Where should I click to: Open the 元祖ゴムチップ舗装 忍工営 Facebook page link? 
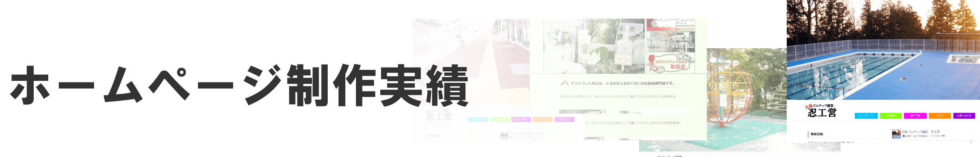click(x=920, y=132)
